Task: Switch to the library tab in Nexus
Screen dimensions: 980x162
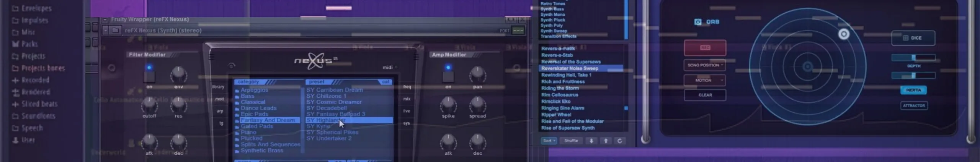Action: click(218, 87)
